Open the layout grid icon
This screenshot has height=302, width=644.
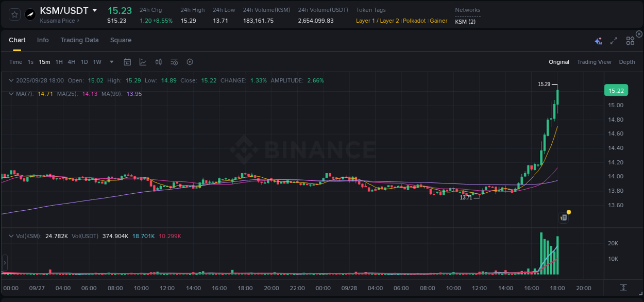click(630, 40)
